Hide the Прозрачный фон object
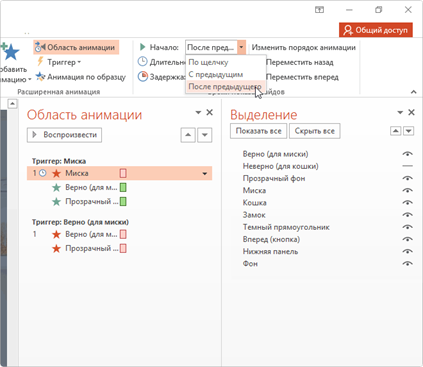This screenshot has height=367, width=423. tap(407, 178)
